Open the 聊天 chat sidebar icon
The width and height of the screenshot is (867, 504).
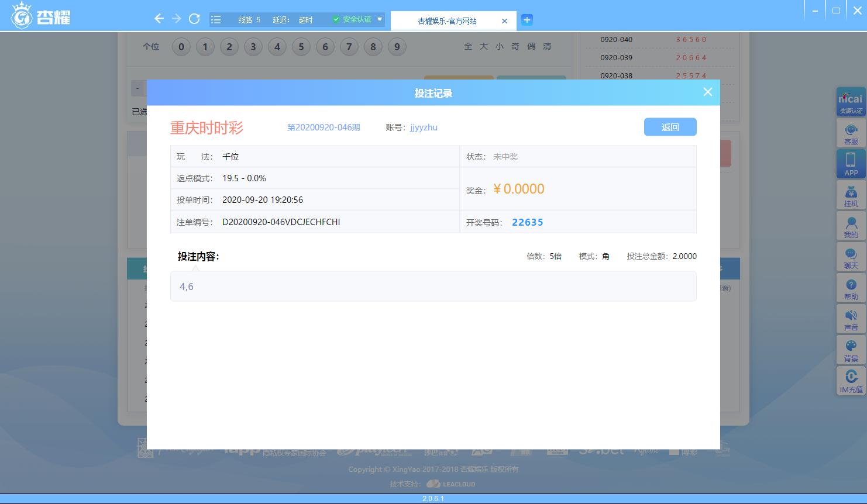851,257
